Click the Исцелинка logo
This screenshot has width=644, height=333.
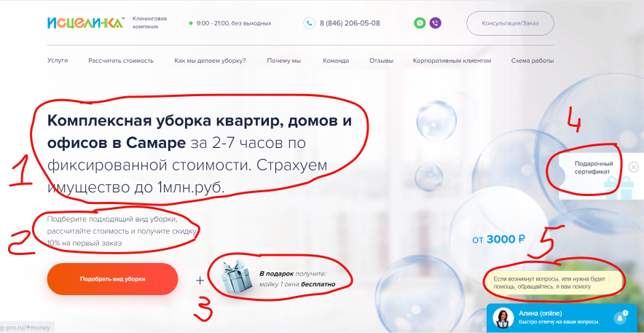tap(85, 23)
